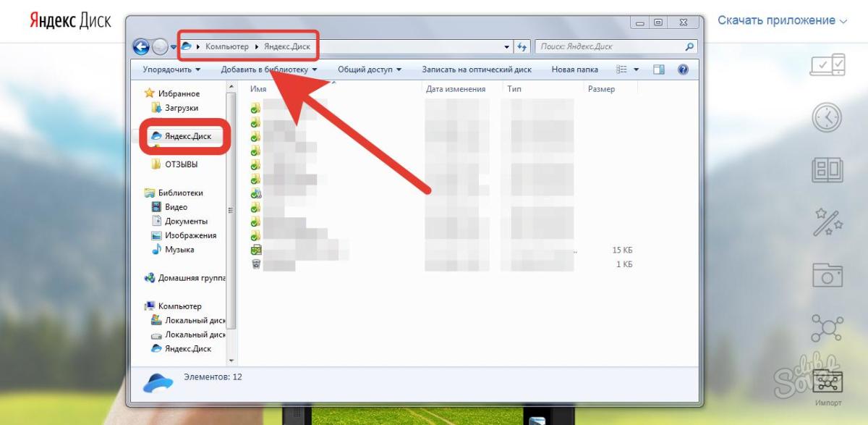This screenshot has height=425, width=868.
Task: Click the 15 КБ size value
Action: tap(622, 250)
